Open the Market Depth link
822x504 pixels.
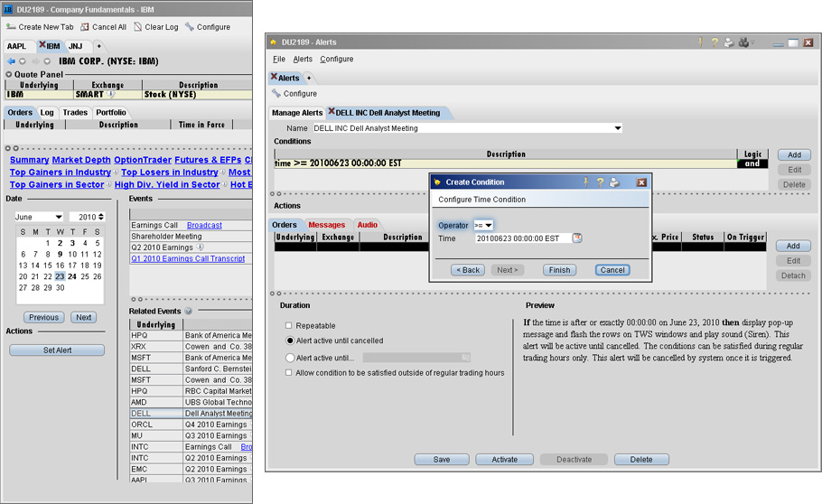(x=81, y=160)
